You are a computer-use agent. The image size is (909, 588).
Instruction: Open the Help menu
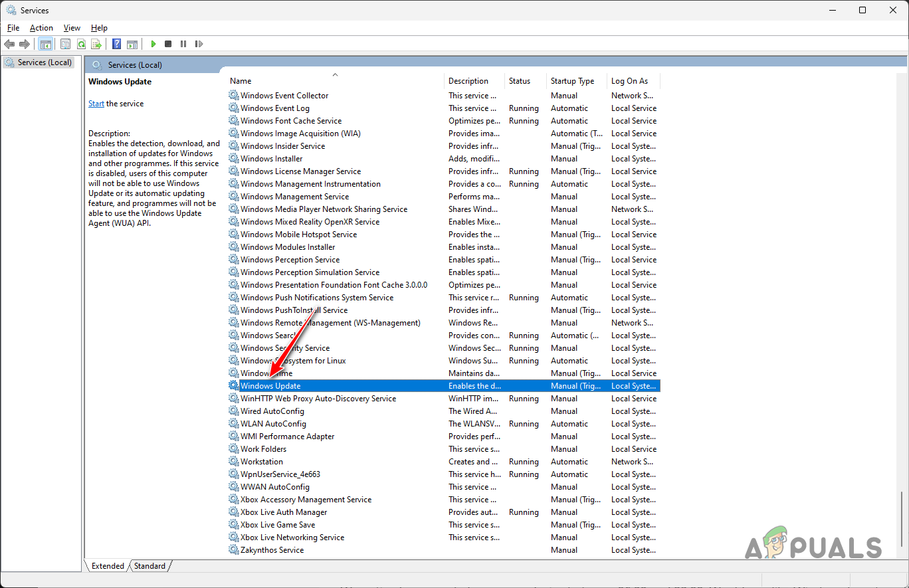point(99,28)
